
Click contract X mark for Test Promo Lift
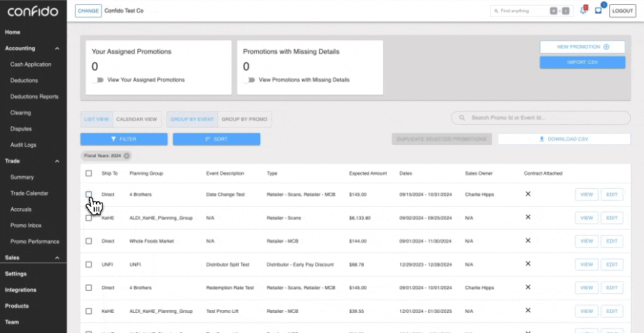click(x=528, y=310)
